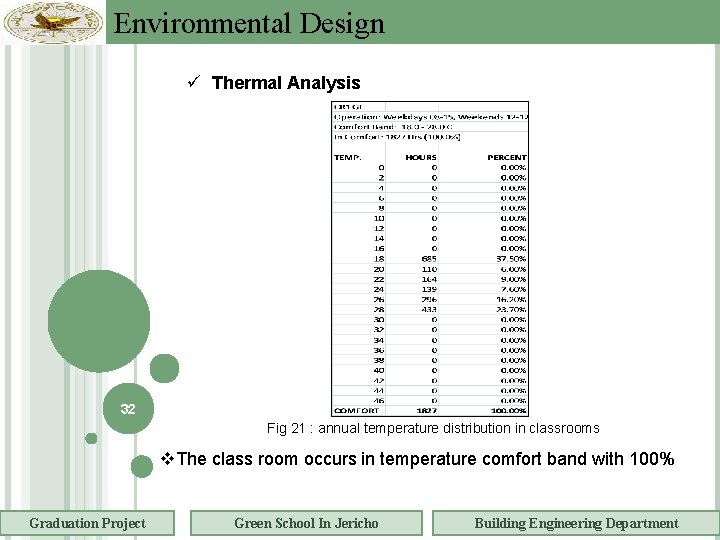This screenshot has width=720, height=540.
Task: Click the temperature 18 row label
Action: (379, 259)
